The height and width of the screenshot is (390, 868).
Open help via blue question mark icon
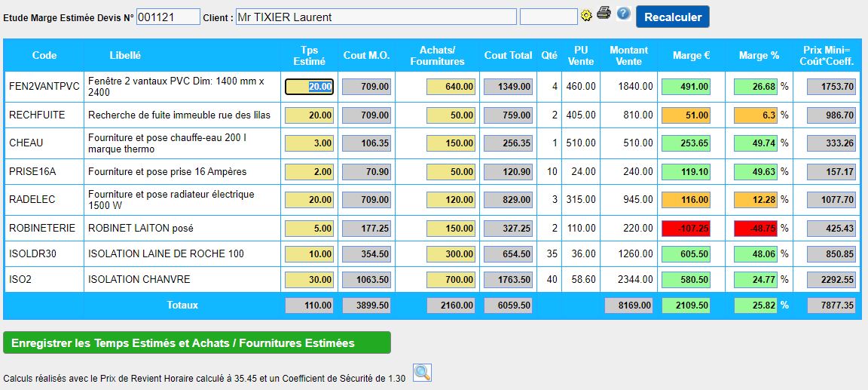point(623,14)
